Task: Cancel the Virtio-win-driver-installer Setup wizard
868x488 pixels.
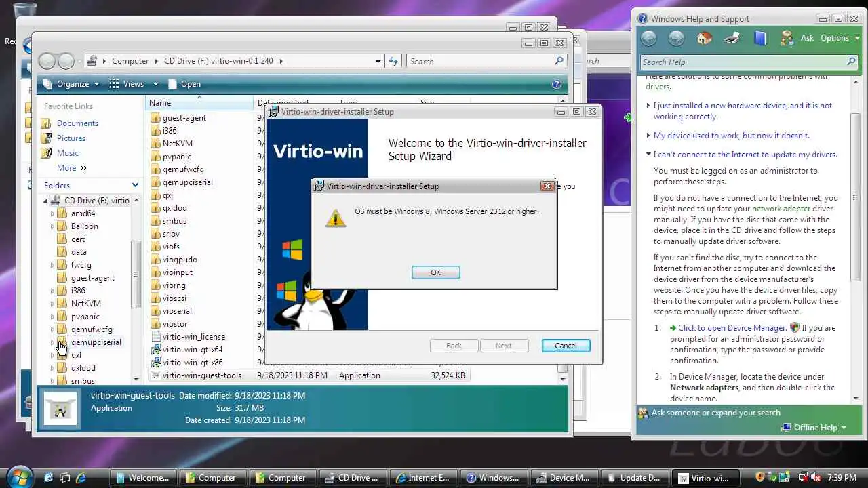Action: 566,346
